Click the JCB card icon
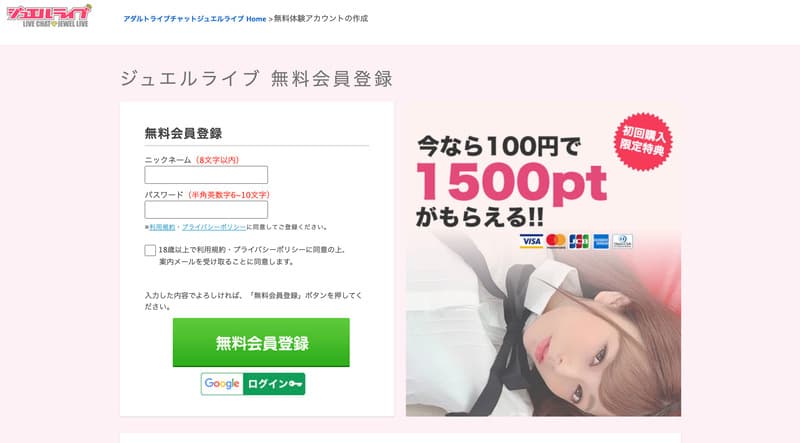Image resolution: width=800 pixels, height=443 pixels. pos(579,241)
